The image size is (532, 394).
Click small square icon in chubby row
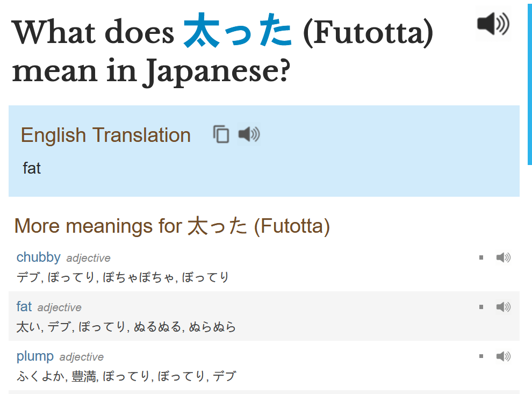481,258
